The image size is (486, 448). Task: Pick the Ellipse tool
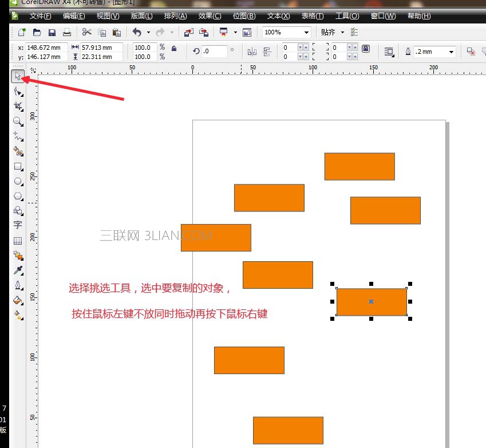(x=18, y=182)
